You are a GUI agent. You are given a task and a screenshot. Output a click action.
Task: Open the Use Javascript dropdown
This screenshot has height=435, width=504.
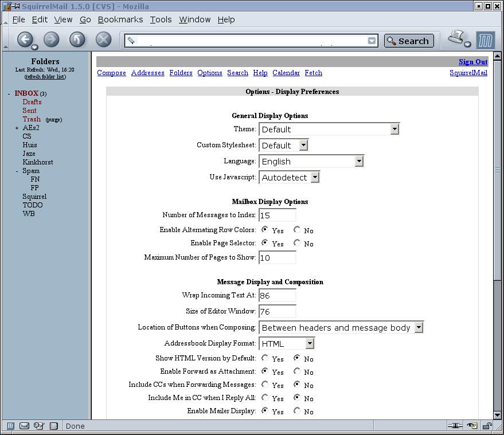pyautogui.click(x=289, y=177)
